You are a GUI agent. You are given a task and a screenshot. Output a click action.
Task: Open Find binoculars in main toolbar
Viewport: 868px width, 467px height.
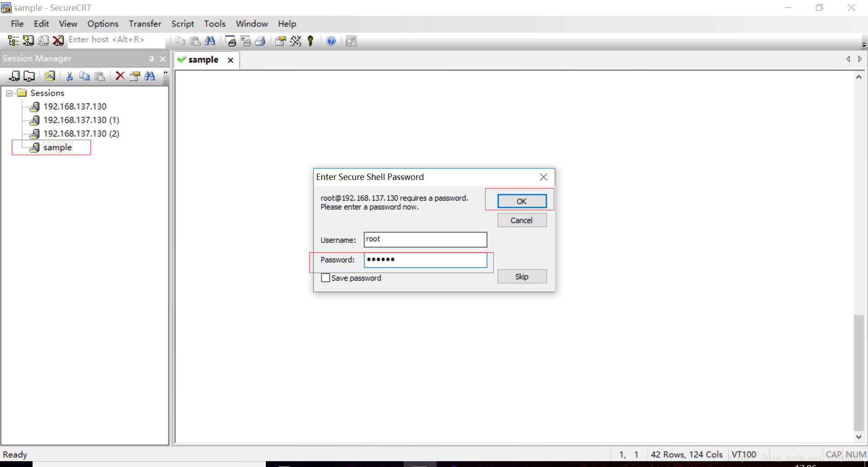click(x=210, y=41)
